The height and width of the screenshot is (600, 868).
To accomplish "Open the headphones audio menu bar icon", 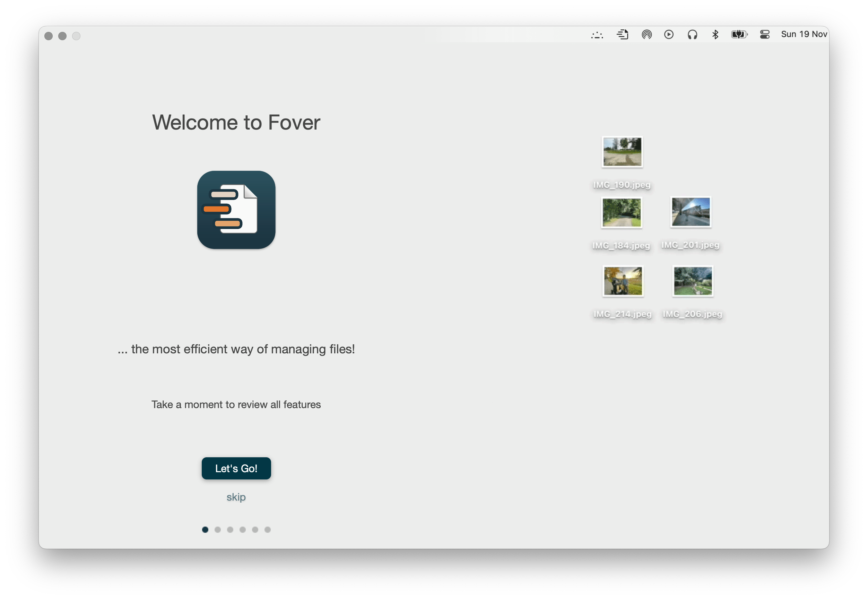I will [x=692, y=34].
